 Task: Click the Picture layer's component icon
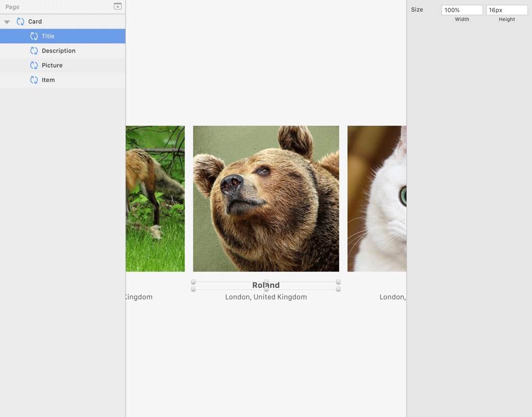(34, 65)
